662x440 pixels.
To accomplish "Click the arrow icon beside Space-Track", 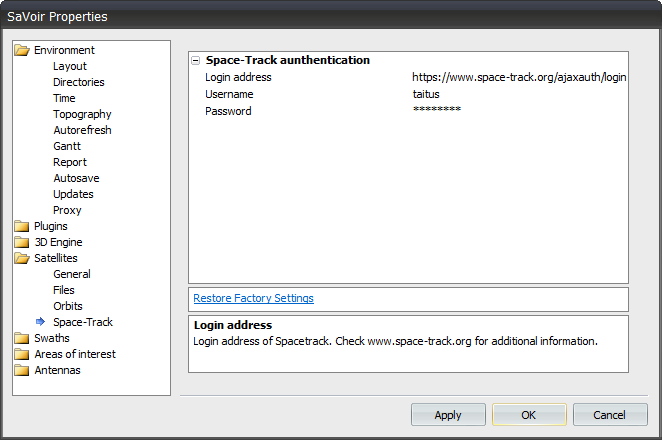I will [x=40, y=322].
